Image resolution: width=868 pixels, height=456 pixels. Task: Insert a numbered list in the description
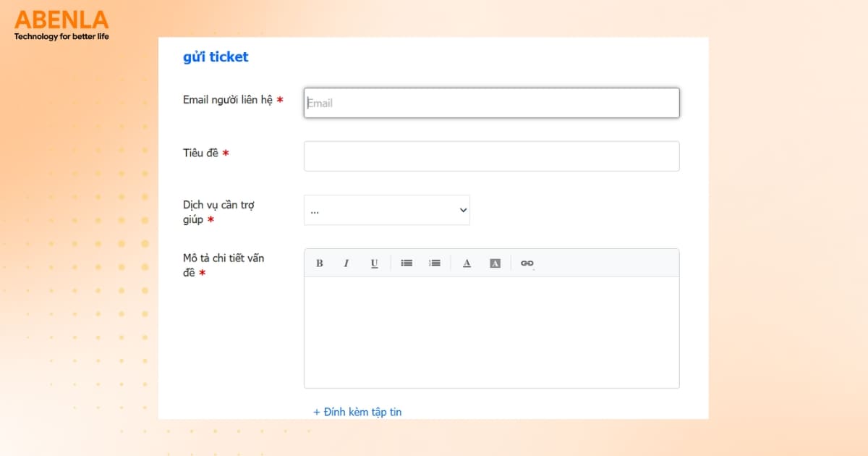tap(435, 263)
